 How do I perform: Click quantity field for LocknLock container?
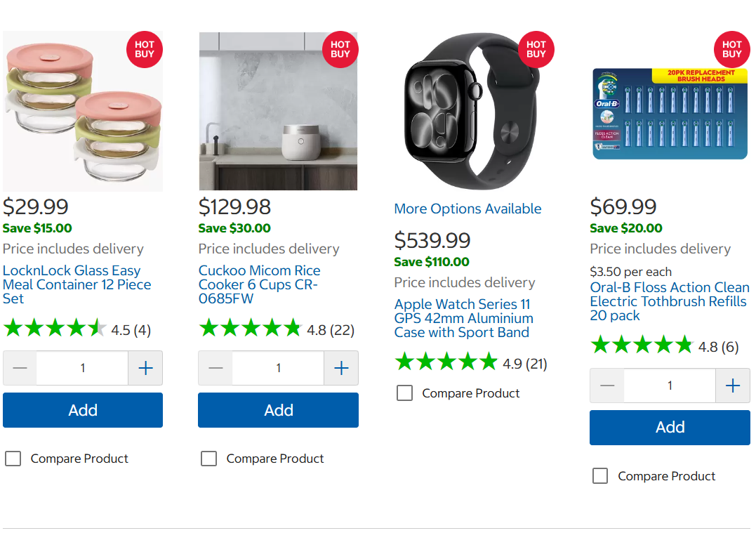click(x=82, y=368)
